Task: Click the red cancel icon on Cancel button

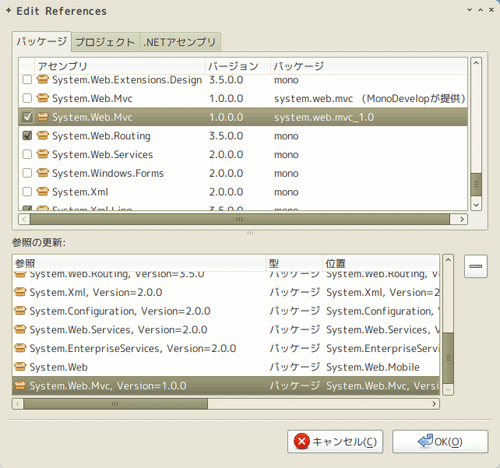Action: tap(302, 441)
